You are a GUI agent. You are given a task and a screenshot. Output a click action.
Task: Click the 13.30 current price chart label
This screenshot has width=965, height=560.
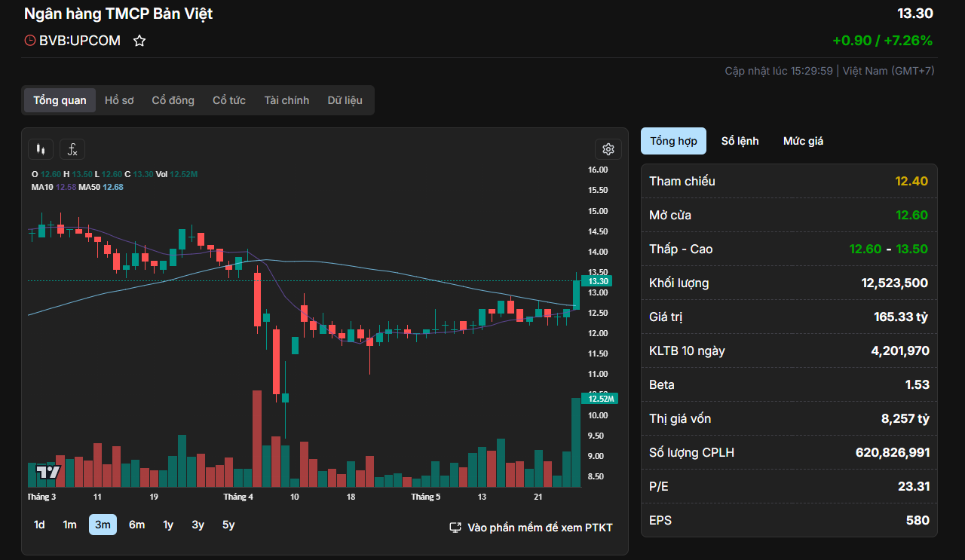coord(599,281)
